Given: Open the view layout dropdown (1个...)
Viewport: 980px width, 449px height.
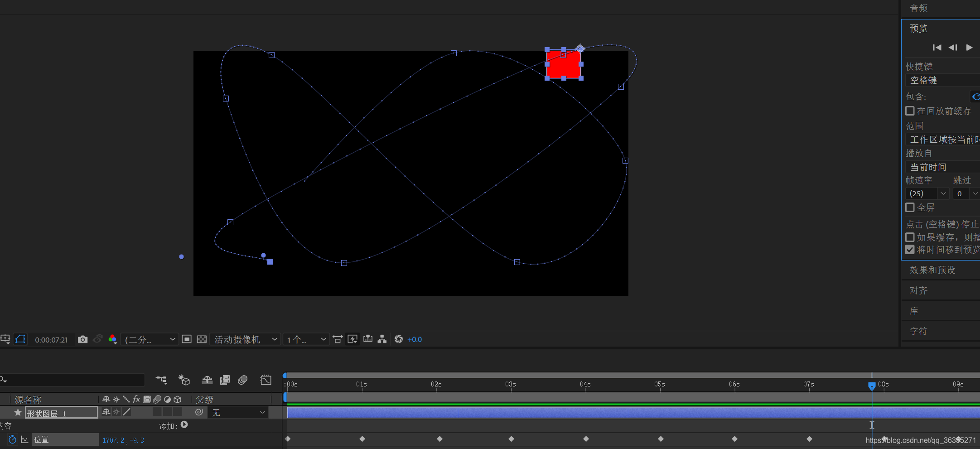Looking at the screenshot, I should point(306,339).
